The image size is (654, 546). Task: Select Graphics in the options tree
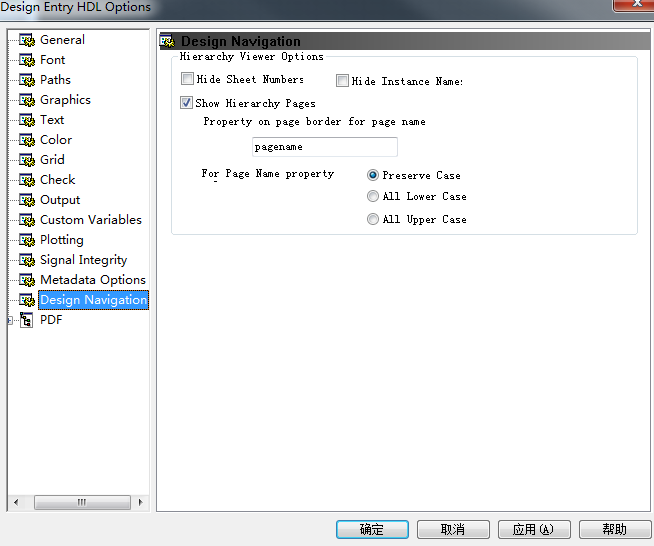click(x=65, y=100)
